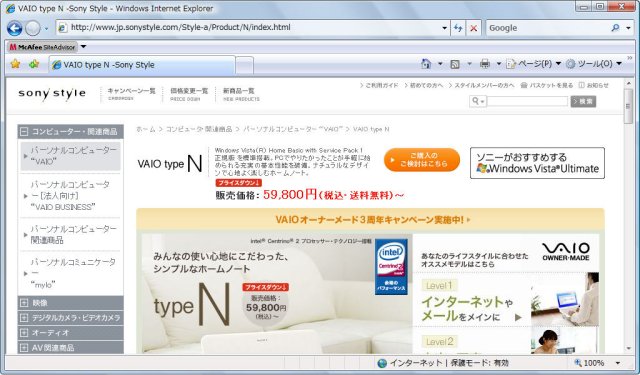Click ホーム breadcrumb link
Screen dimensions: 640x375
146,129
